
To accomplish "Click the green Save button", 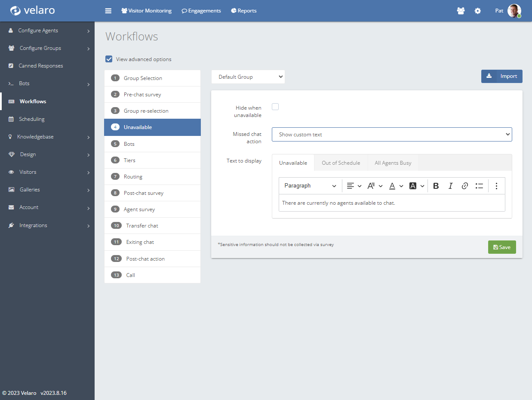I will coord(501,247).
